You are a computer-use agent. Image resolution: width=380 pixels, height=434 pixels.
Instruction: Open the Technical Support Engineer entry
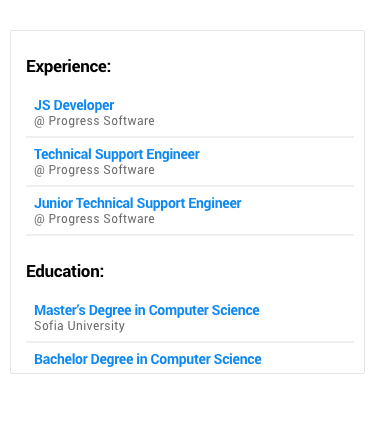click(x=117, y=154)
